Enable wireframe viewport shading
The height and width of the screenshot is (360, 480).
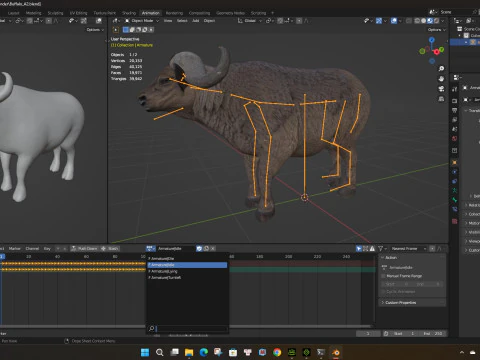(417, 21)
